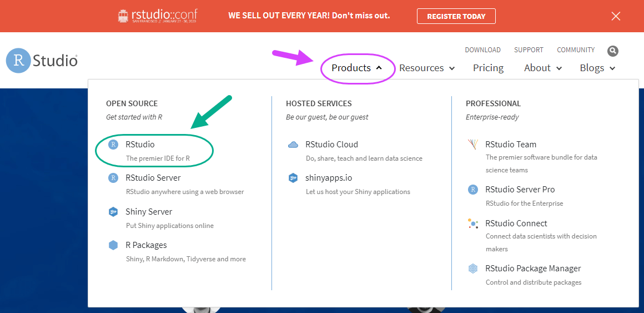Viewport: 644px width, 313px height.
Task: Select RStudio Server Pro link
Action: 520,190
